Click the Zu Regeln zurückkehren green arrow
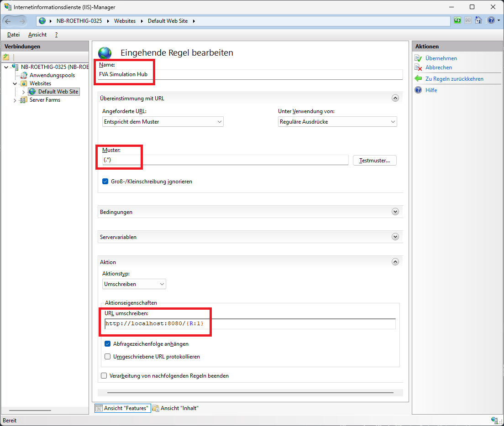This screenshot has width=504, height=426. pyautogui.click(x=419, y=78)
